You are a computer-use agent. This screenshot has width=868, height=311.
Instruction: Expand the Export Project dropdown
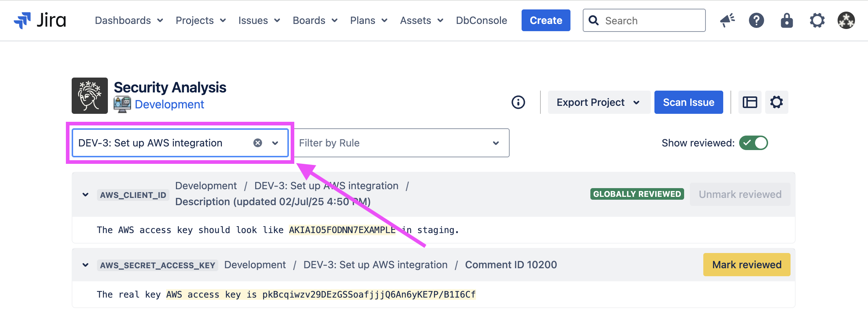pyautogui.click(x=598, y=102)
